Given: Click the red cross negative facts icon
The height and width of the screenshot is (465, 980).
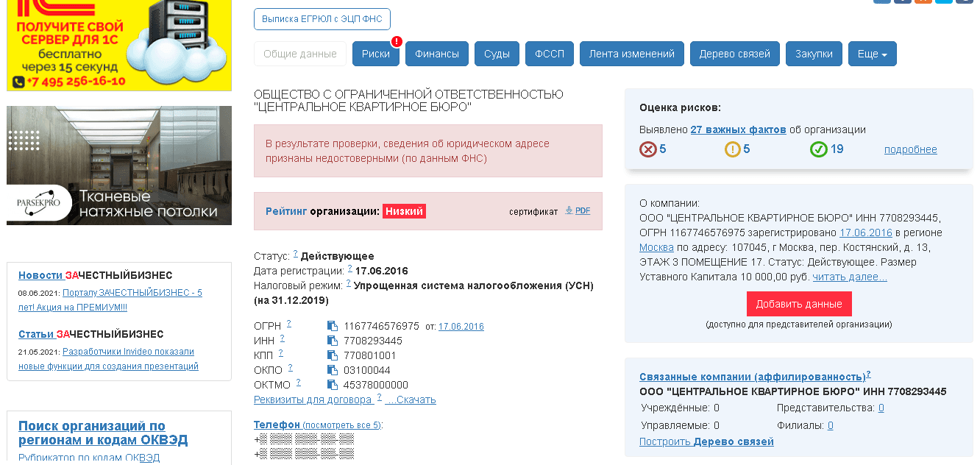Looking at the screenshot, I should pyautogui.click(x=647, y=149).
